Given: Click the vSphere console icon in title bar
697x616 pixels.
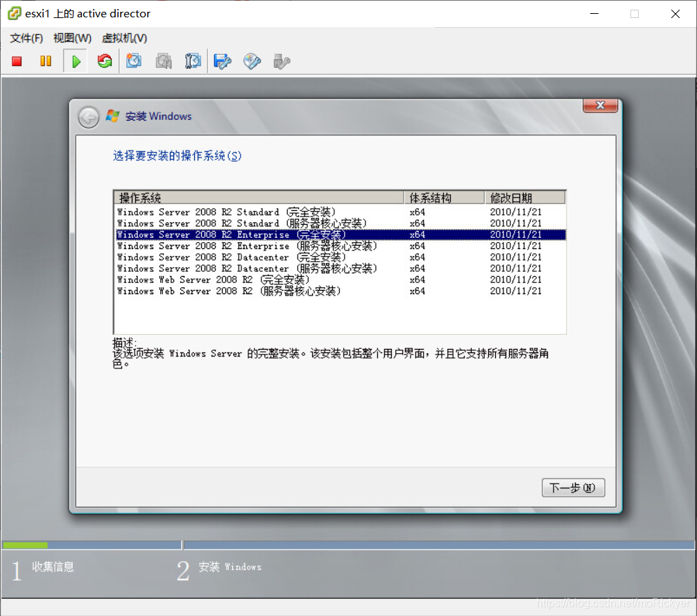Looking at the screenshot, I should 15,13.
